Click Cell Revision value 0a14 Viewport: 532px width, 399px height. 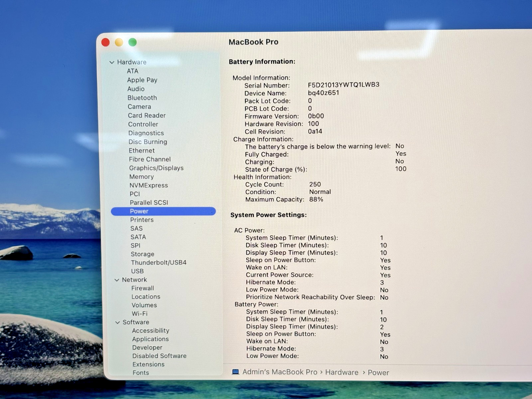point(315,131)
